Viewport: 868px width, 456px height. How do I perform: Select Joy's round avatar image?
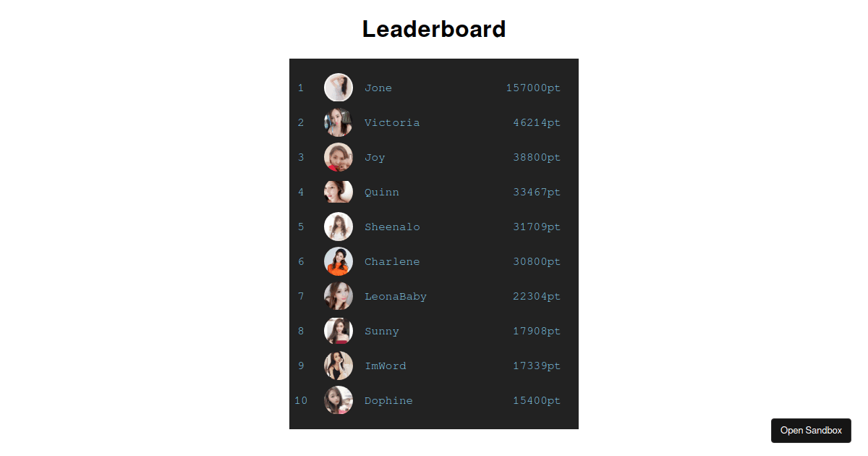click(339, 157)
